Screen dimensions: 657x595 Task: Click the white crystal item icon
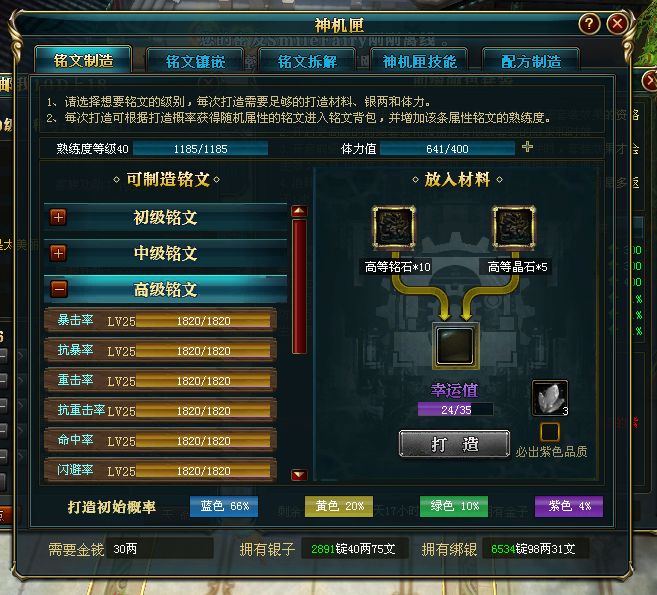pos(550,398)
